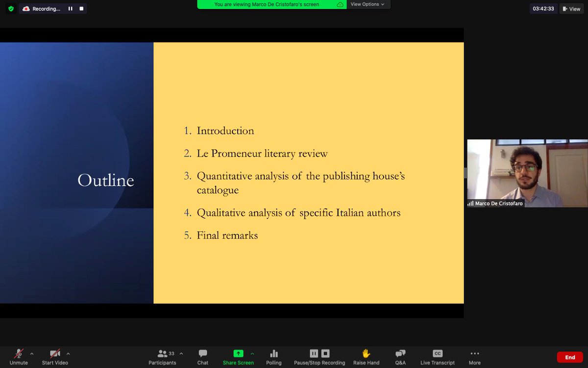Expand share options arrow beside Share Screen

[x=252, y=353]
